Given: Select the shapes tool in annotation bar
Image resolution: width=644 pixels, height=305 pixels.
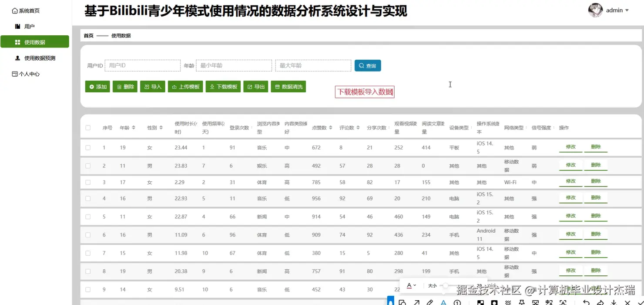Looking at the screenshot, I should [x=403, y=302].
